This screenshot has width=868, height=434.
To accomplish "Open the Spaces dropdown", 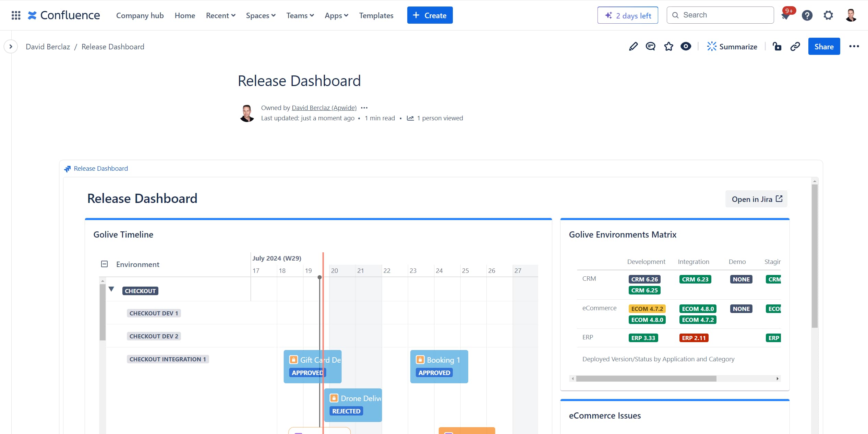I will point(261,15).
